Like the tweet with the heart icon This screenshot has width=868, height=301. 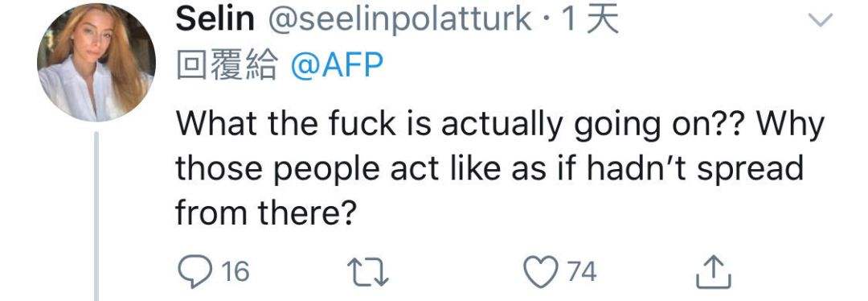[x=539, y=272]
